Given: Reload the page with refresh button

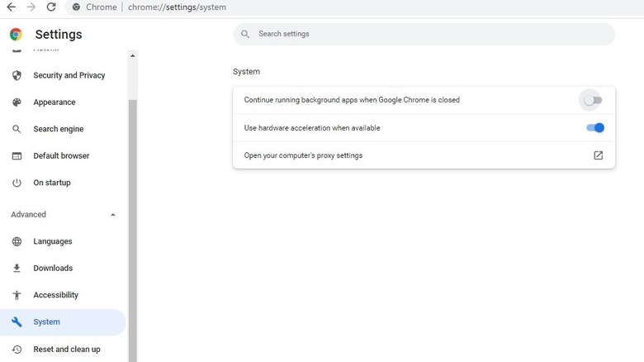Looking at the screenshot, I should (51, 7).
